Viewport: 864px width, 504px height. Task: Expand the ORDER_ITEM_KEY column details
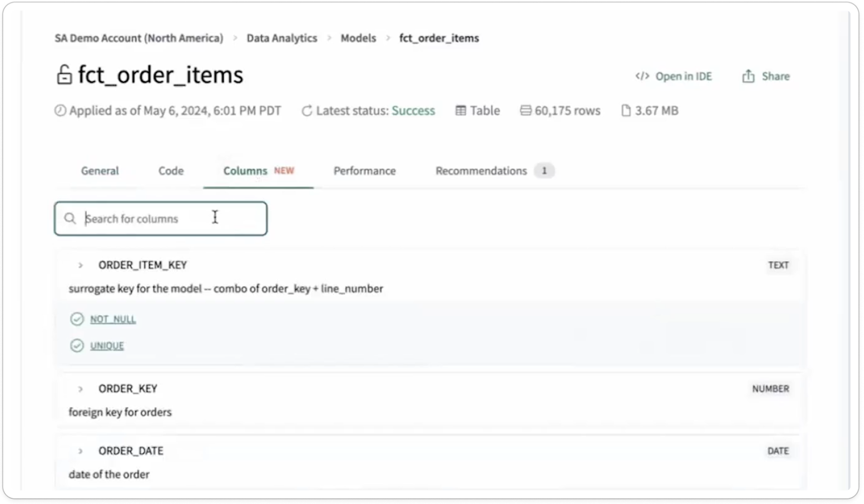tap(80, 265)
